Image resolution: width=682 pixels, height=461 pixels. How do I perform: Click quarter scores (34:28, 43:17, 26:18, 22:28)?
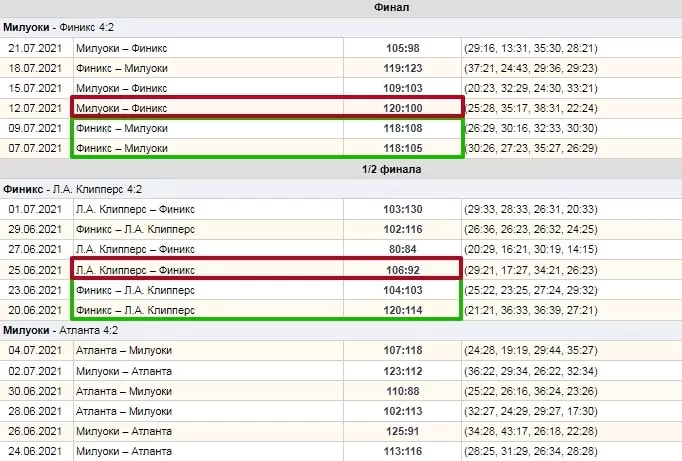[531, 431]
